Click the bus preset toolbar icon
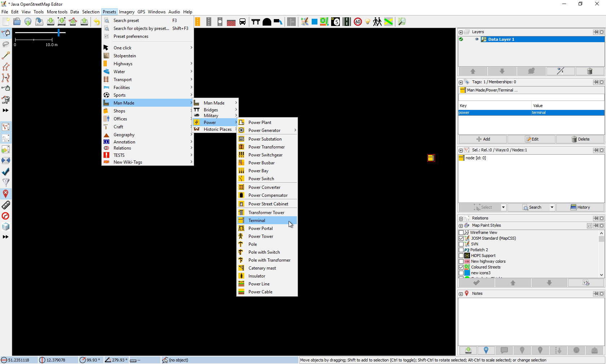 [x=243, y=22]
